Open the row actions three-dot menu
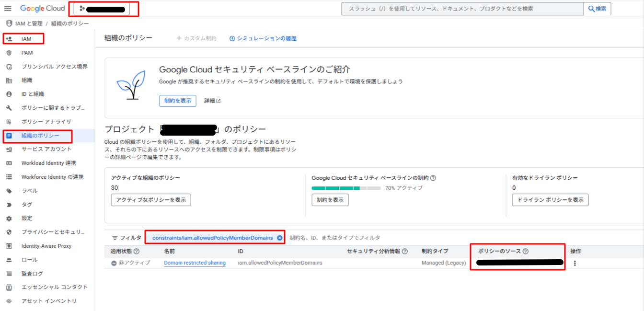This screenshot has width=644, height=311. [x=575, y=263]
